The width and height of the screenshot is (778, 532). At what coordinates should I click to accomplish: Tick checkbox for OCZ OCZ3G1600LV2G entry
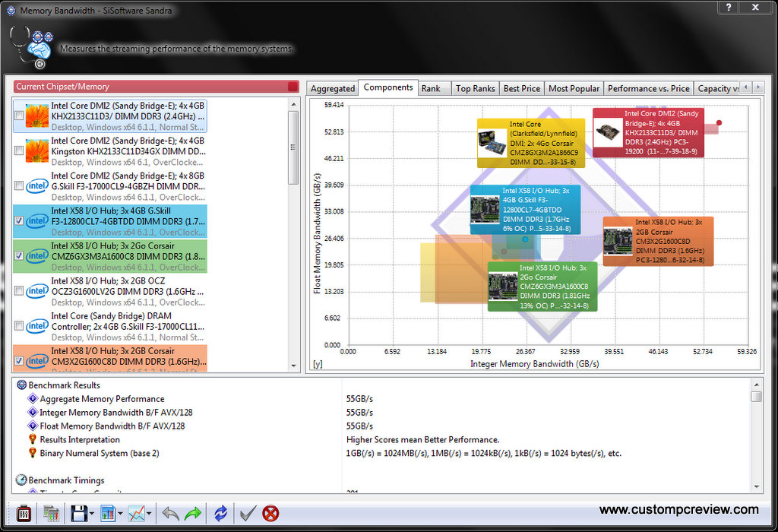(x=19, y=291)
